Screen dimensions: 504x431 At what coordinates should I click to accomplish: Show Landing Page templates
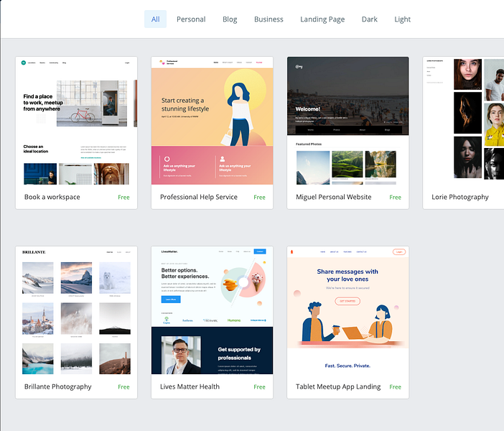tap(322, 19)
